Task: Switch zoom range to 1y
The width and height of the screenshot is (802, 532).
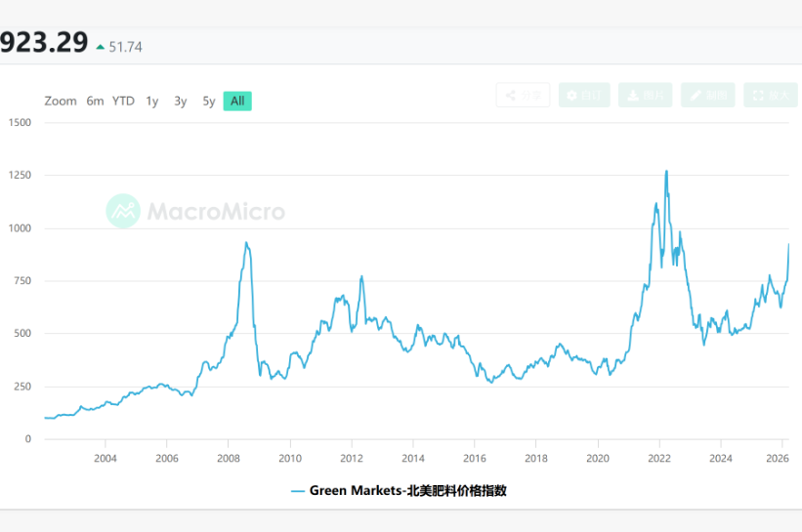Action: [152, 101]
